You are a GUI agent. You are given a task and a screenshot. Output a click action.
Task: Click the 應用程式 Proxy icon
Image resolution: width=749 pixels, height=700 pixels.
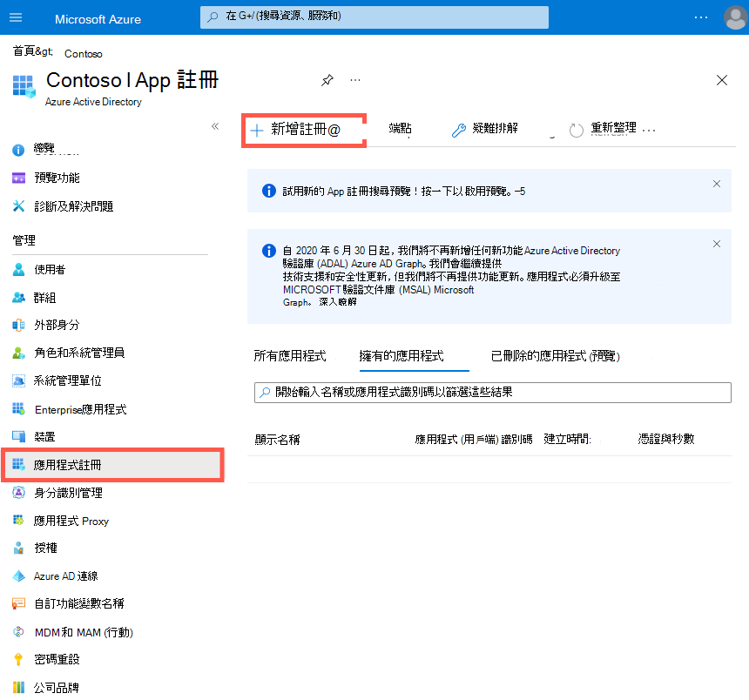tap(18, 521)
